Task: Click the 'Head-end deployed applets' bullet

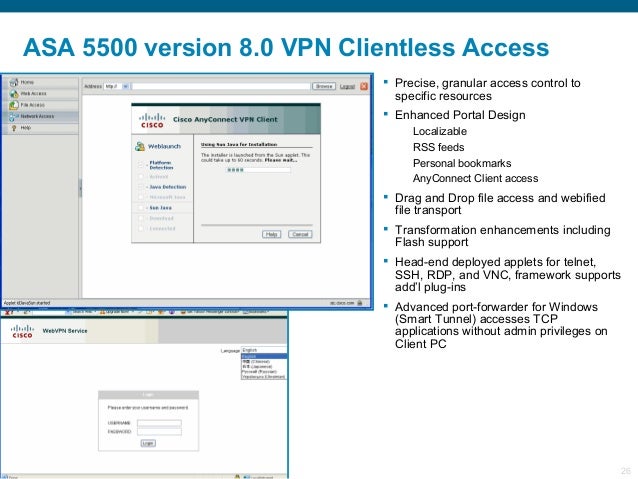Action: (507, 275)
